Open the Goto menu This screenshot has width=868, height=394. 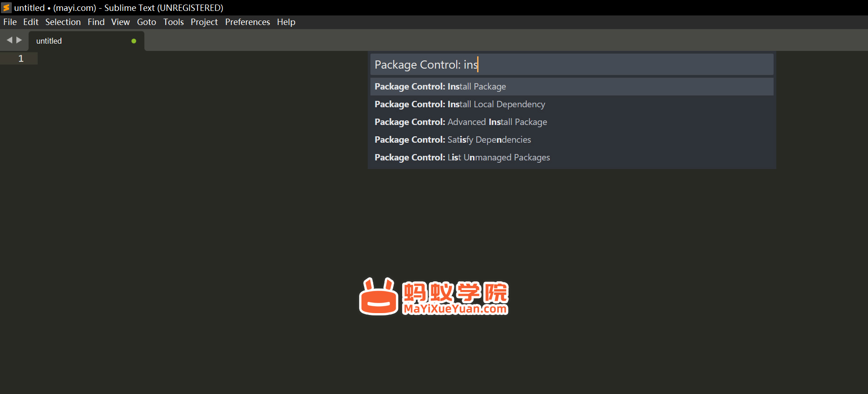(147, 22)
